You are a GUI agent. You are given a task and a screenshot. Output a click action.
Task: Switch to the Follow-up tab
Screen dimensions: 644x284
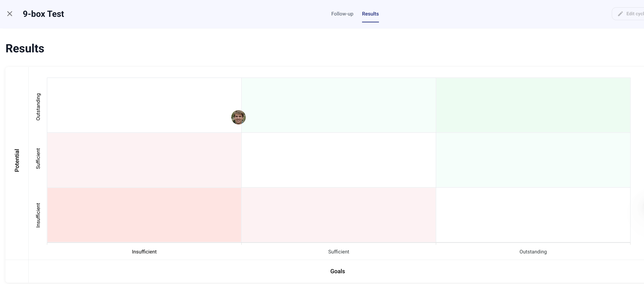(342, 14)
